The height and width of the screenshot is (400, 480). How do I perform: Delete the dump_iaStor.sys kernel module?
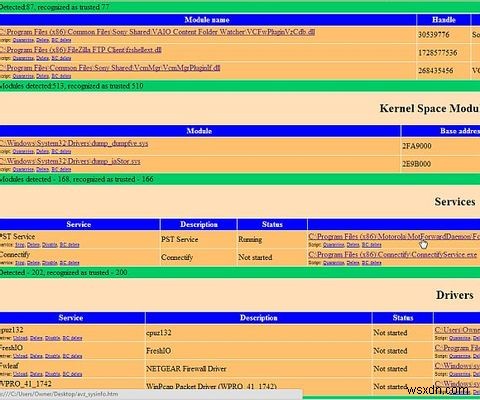click(x=42, y=170)
